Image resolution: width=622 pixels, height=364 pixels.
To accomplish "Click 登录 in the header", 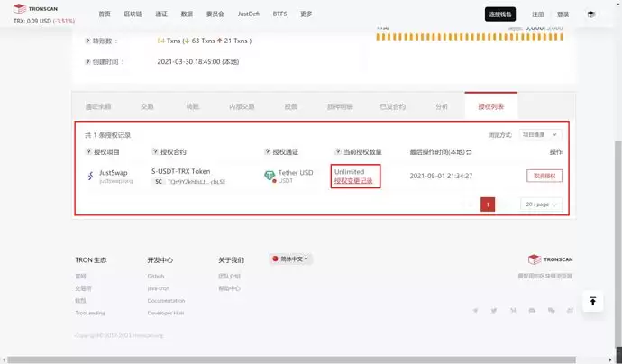I will pyautogui.click(x=563, y=14).
